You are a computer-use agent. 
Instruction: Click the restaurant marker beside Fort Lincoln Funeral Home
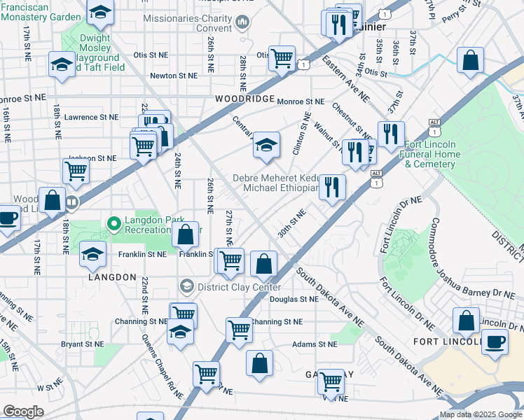click(391, 135)
